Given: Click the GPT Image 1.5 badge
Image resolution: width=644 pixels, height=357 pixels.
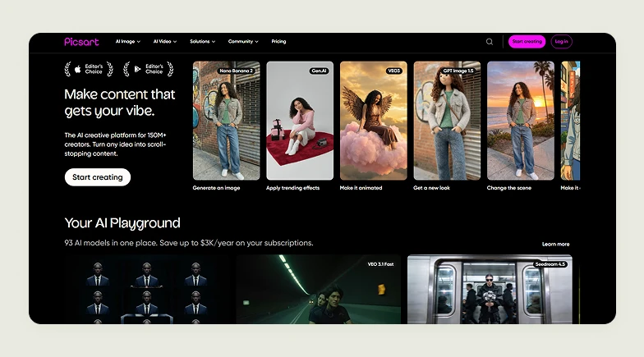Looking at the screenshot, I should 458,71.
